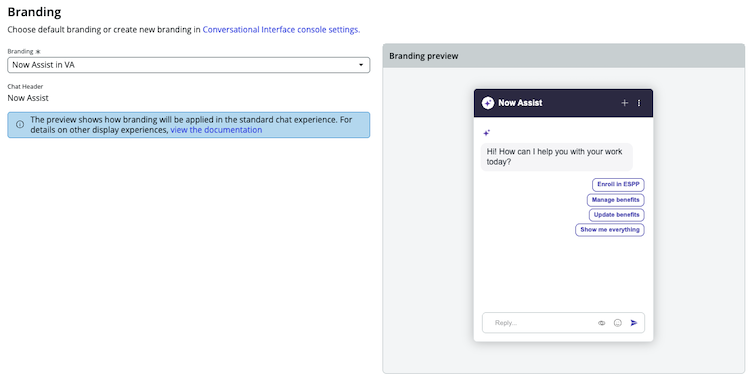Open the Branding dropdown showing Now Assist in VA

click(x=188, y=65)
